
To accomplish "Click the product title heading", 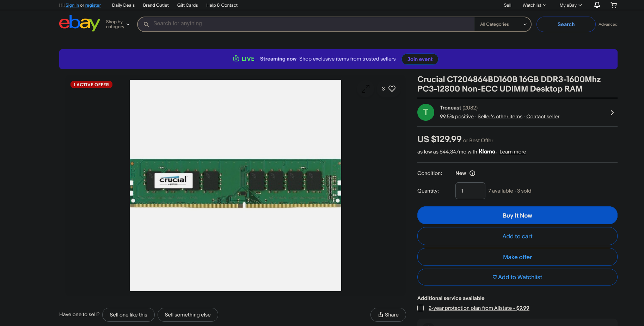I will coord(509,84).
